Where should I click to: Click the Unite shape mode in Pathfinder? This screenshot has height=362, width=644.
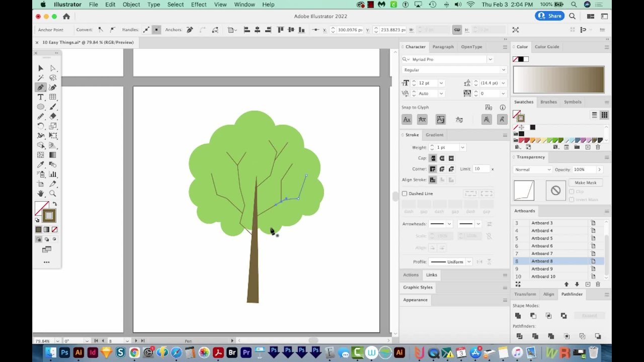[518, 316]
